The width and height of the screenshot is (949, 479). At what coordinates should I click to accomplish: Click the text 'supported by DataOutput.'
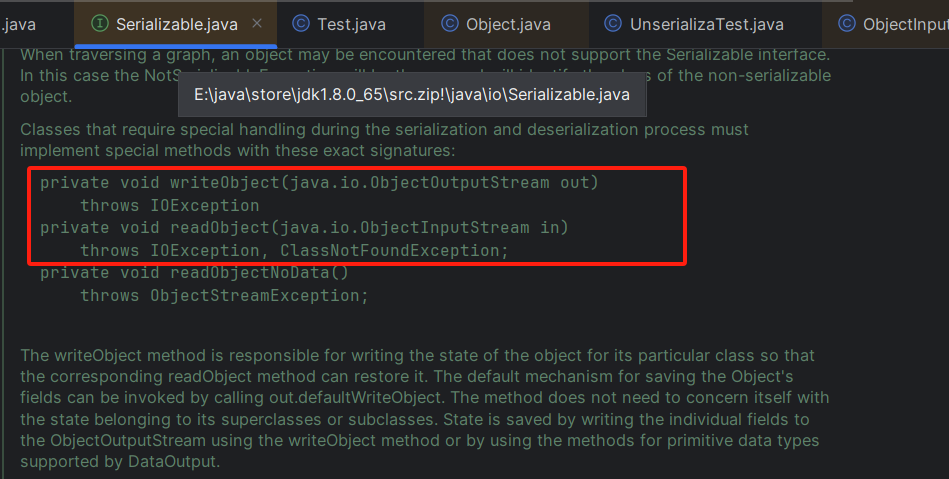pos(120,461)
